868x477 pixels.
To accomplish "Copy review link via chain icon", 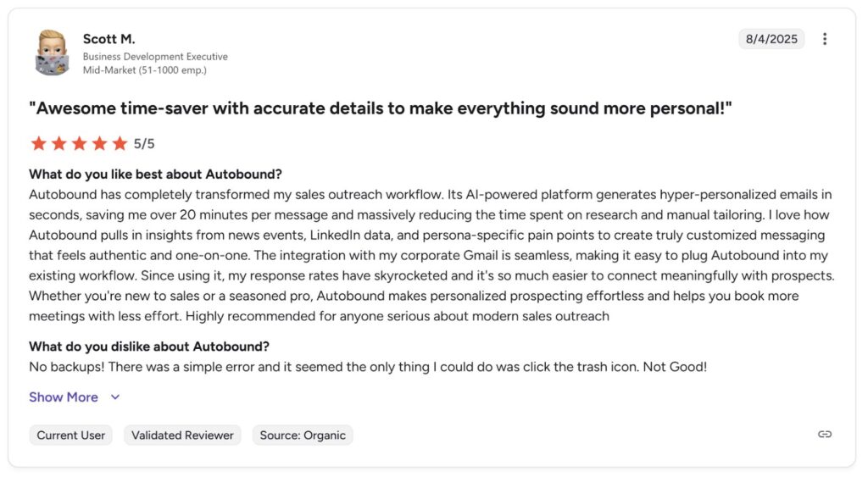I will [x=825, y=435].
